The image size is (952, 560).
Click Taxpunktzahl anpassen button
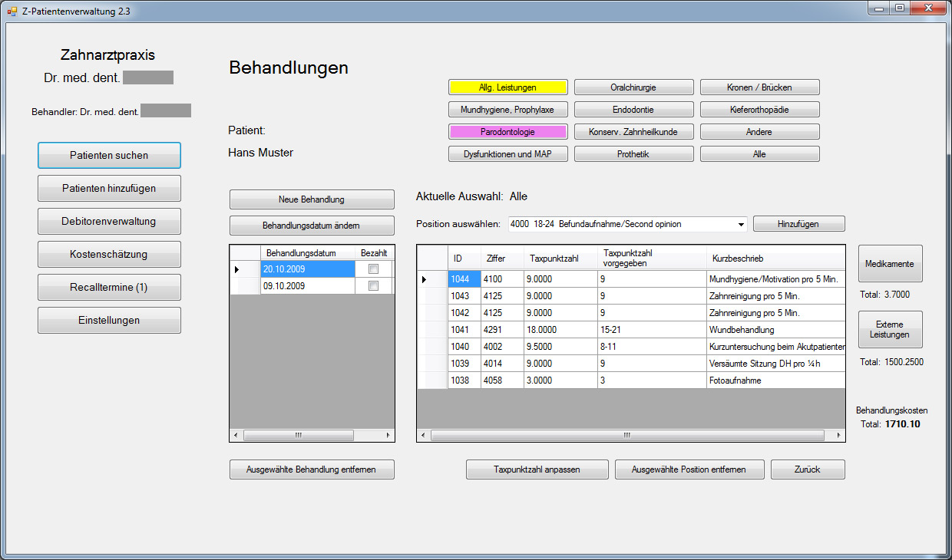click(x=537, y=469)
